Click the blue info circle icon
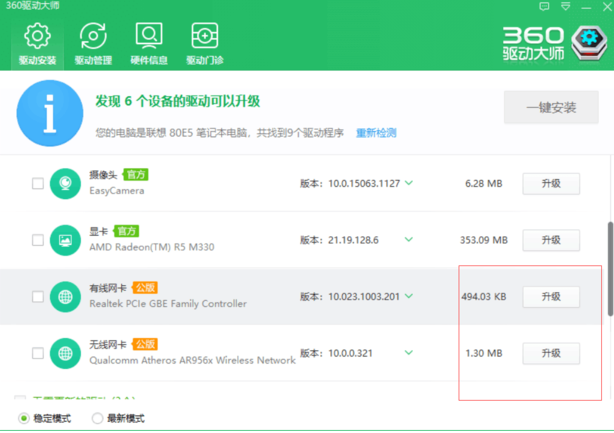 (x=50, y=113)
